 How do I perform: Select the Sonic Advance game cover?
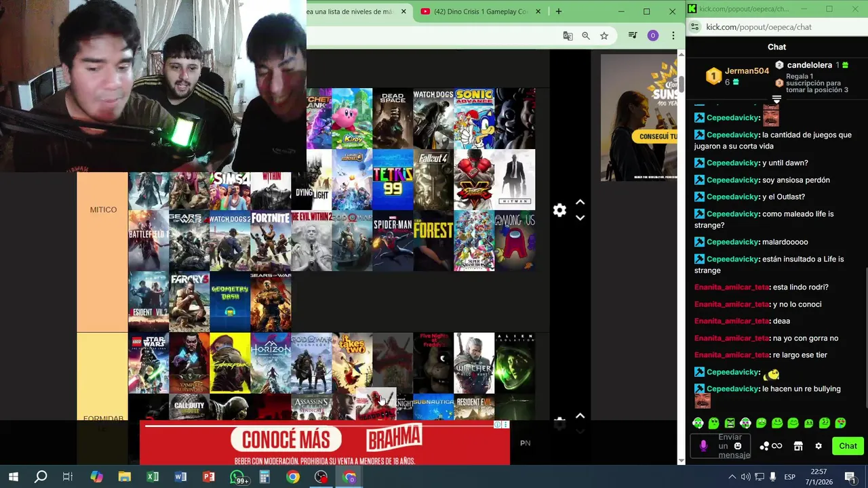[474, 119]
